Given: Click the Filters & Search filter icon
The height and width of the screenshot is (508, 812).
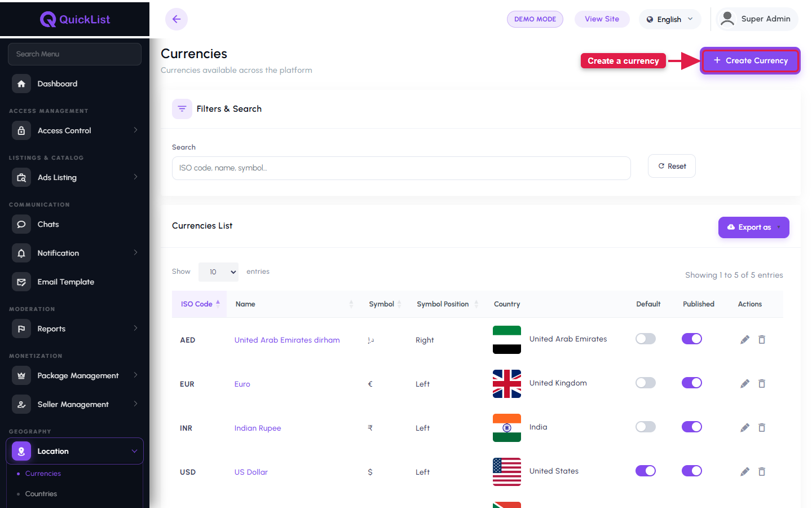Looking at the screenshot, I should point(182,109).
